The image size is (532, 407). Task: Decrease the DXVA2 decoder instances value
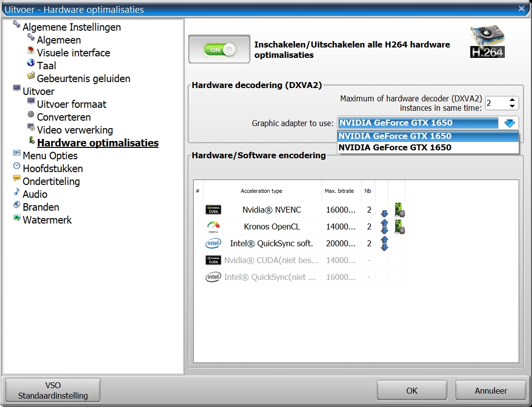512,106
